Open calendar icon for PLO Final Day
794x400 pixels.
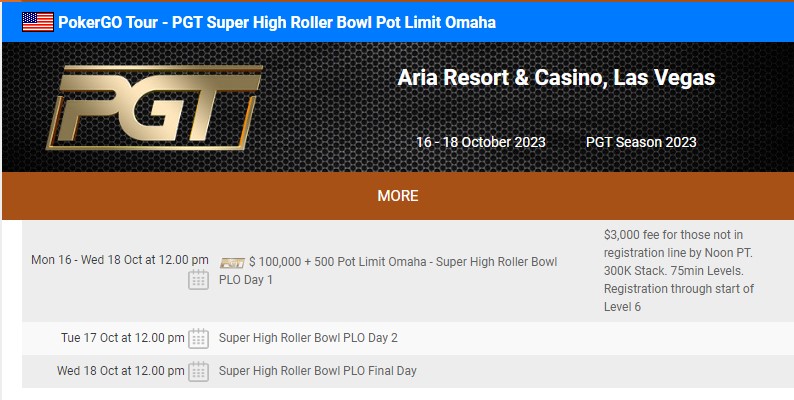point(198,371)
